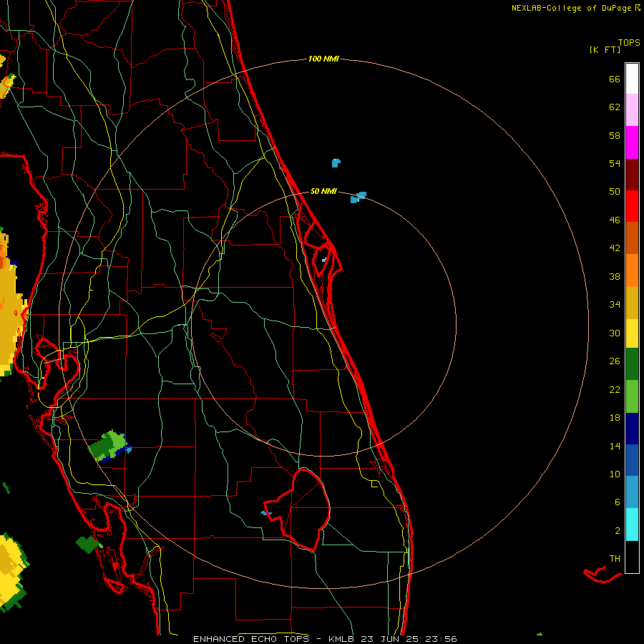Click the dark red 54 kft legend swatch
This screenshot has height=644, width=644.
(x=632, y=175)
